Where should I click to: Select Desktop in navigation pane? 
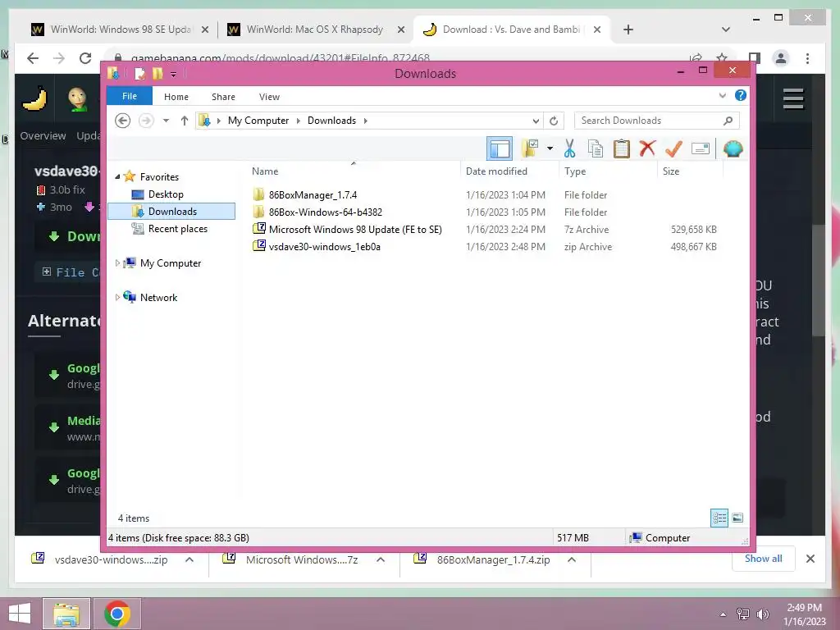[x=166, y=194]
